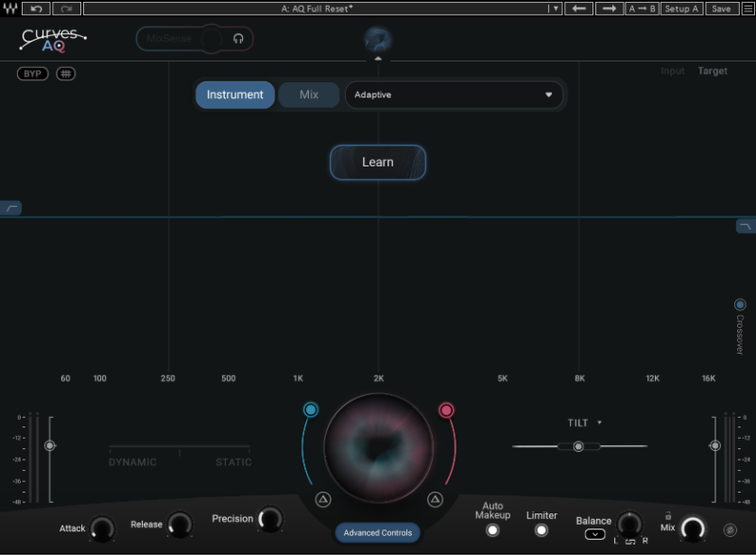Enable the Limiter toggle
The width and height of the screenshot is (756, 555).
pyautogui.click(x=541, y=530)
